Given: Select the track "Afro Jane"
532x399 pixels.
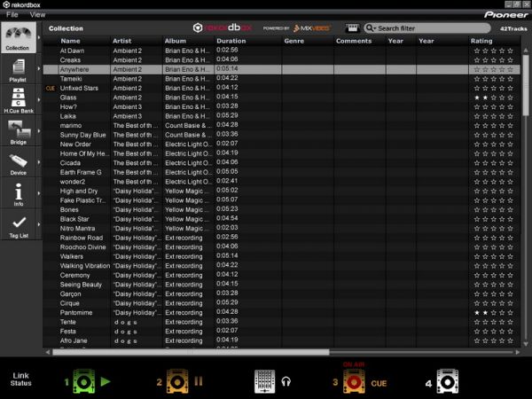Looking at the screenshot, I should [x=281, y=340].
